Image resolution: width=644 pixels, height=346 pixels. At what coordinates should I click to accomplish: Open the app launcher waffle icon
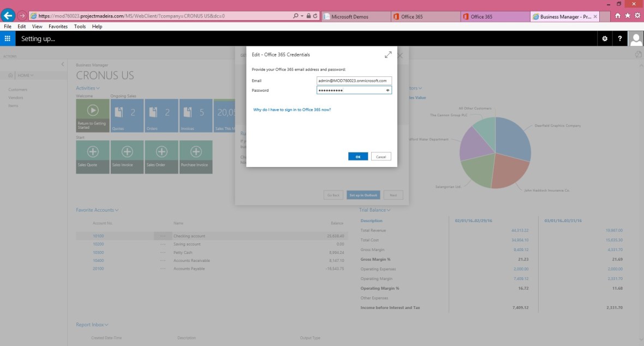coord(8,39)
